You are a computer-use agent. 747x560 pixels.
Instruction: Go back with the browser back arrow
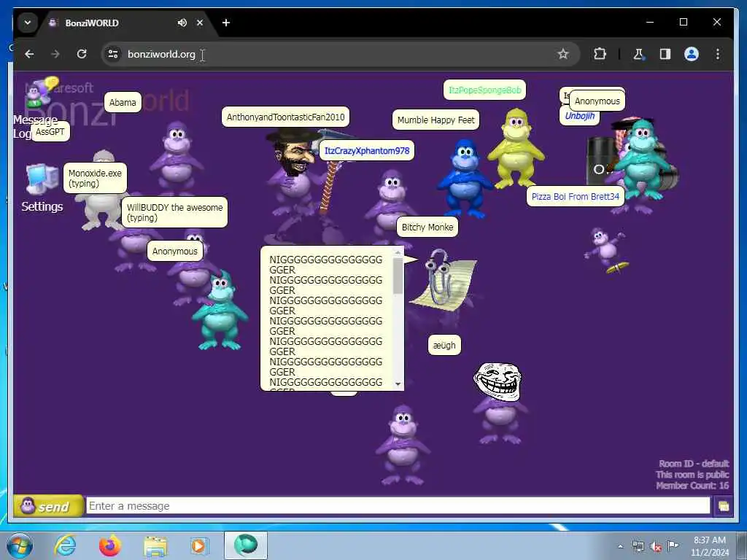click(x=29, y=54)
